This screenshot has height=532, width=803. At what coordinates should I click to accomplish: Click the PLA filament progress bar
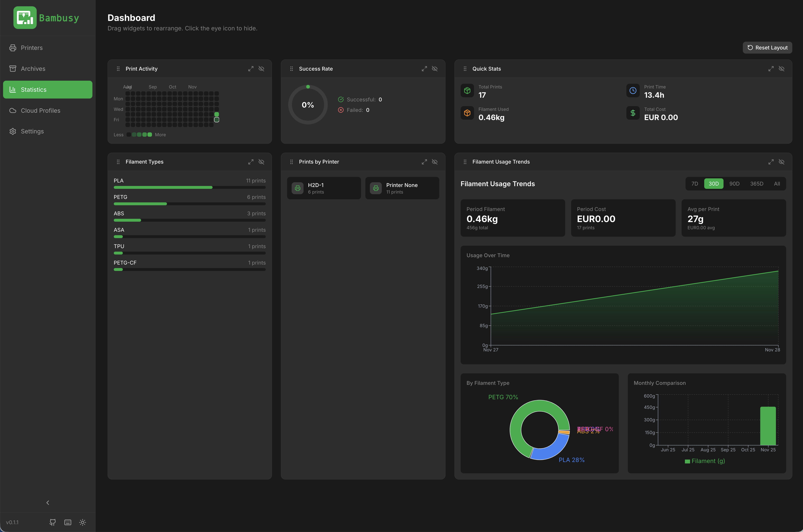click(x=190, y=187)
